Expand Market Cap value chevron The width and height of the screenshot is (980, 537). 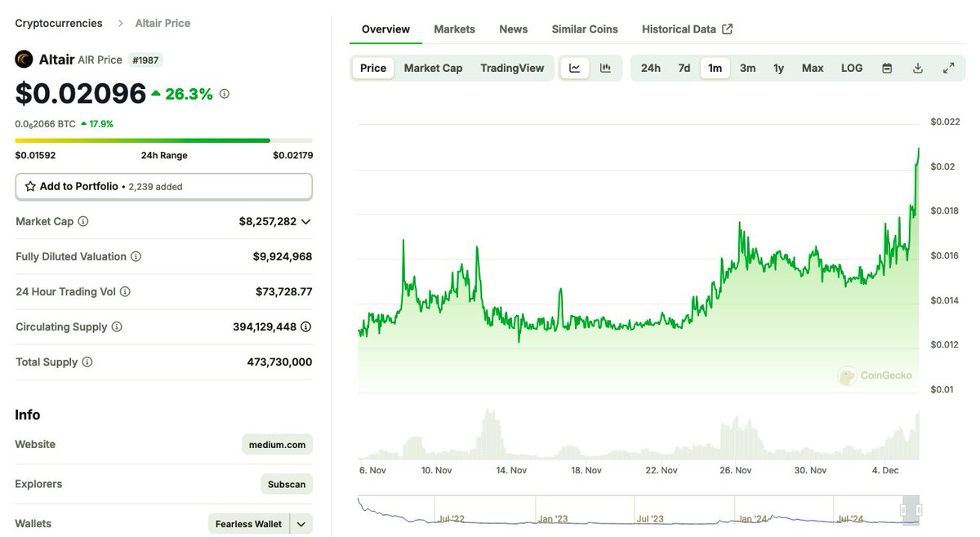[306, 221]
